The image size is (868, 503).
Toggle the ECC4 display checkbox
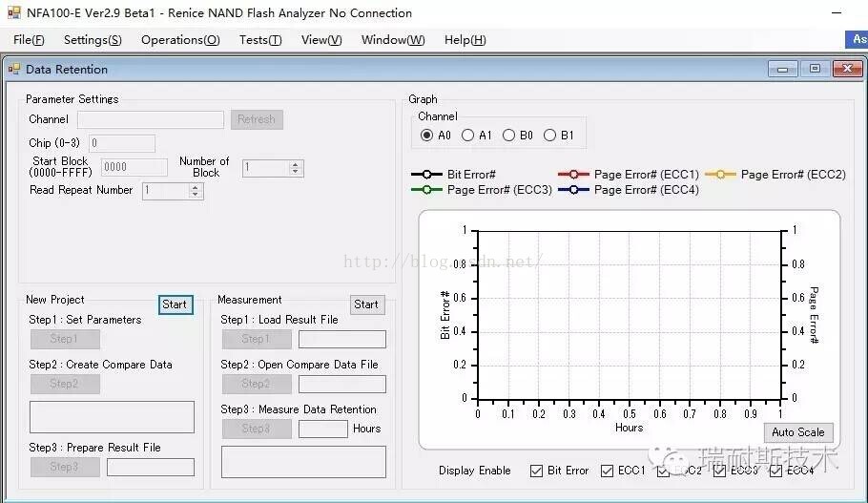pos(775,471)
